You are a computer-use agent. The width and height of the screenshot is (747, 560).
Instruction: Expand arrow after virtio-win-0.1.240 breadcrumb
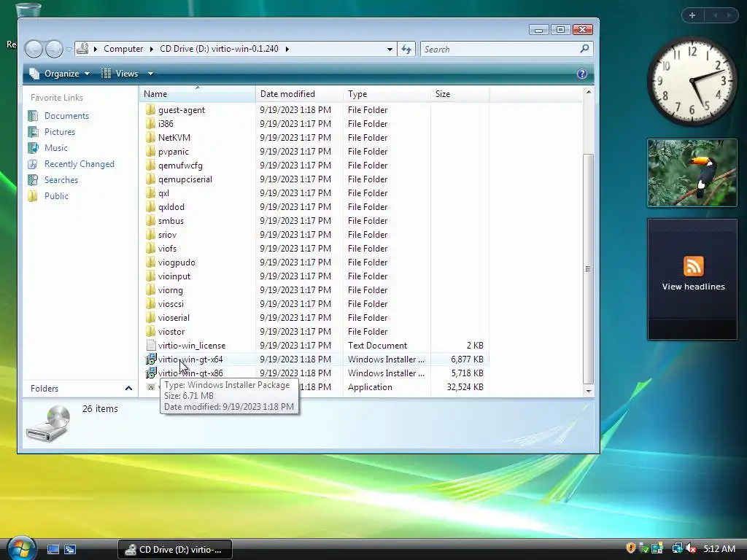pyautogui.click(x=287, y=49)
